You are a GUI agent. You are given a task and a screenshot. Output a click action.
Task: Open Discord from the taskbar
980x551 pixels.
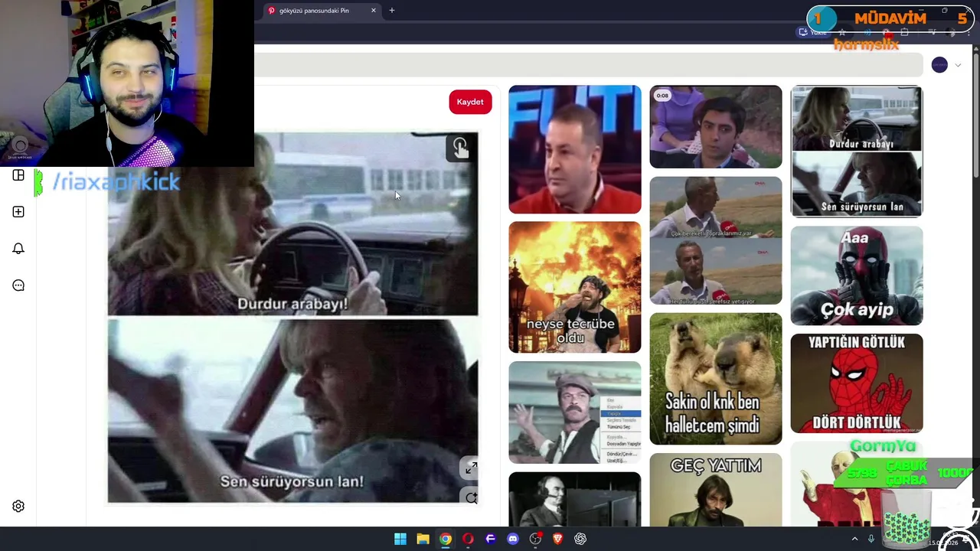point(513,539)
